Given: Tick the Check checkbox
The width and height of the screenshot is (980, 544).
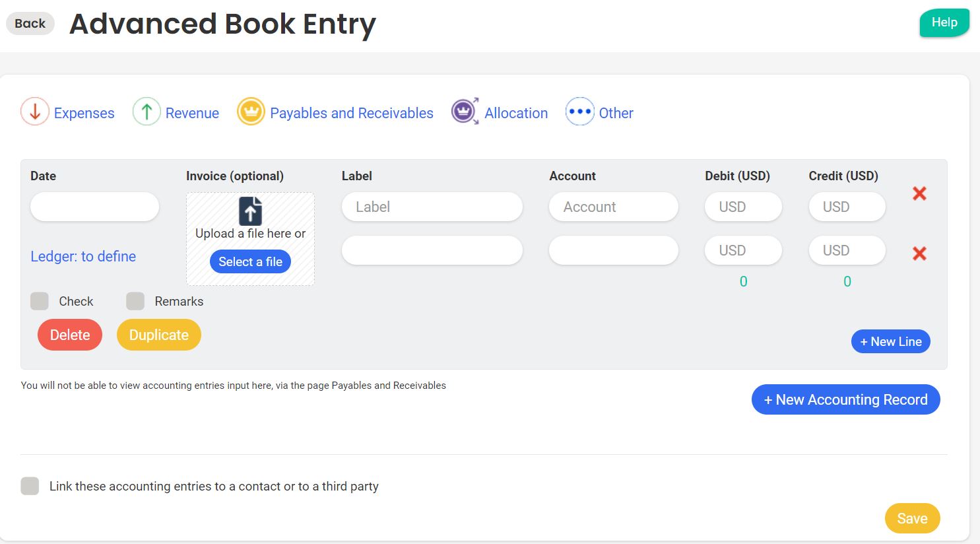Looking at the screenshot, I should point(40,301).
